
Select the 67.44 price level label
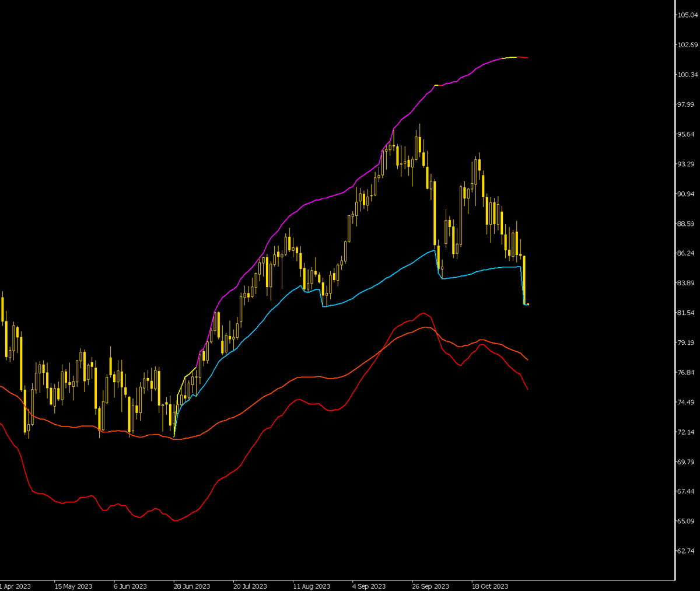(686, 491)
